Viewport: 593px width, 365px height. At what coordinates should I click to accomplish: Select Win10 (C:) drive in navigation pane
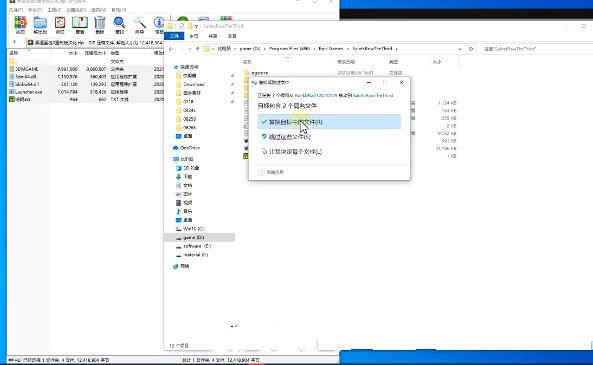190,229
